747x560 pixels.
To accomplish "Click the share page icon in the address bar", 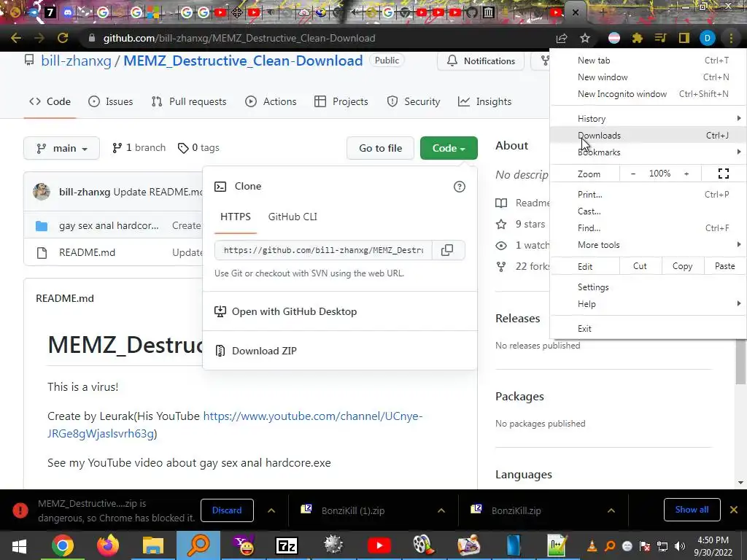I will tap(562, 38).
